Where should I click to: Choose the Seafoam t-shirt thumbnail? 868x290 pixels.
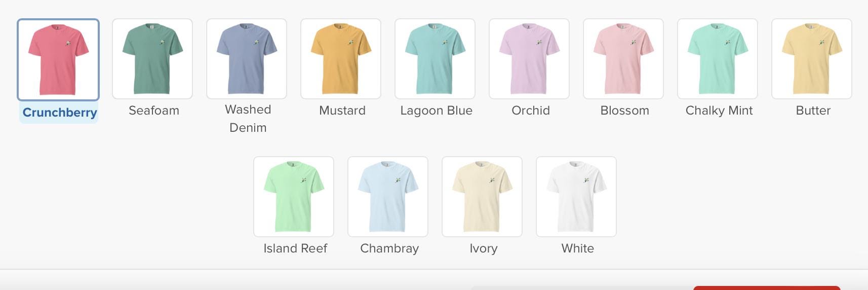point(152,59)
